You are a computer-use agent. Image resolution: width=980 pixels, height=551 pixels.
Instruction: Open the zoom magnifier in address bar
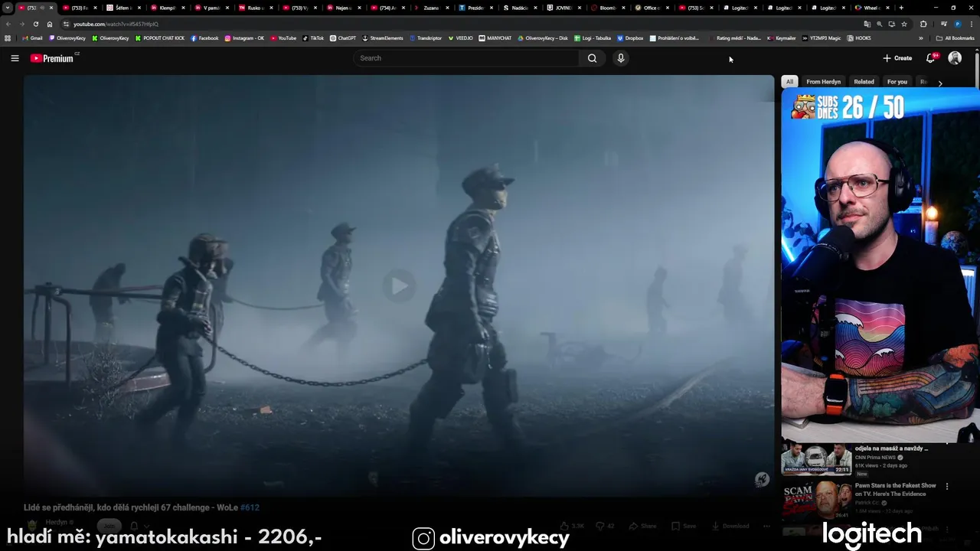tap(880, 24)
